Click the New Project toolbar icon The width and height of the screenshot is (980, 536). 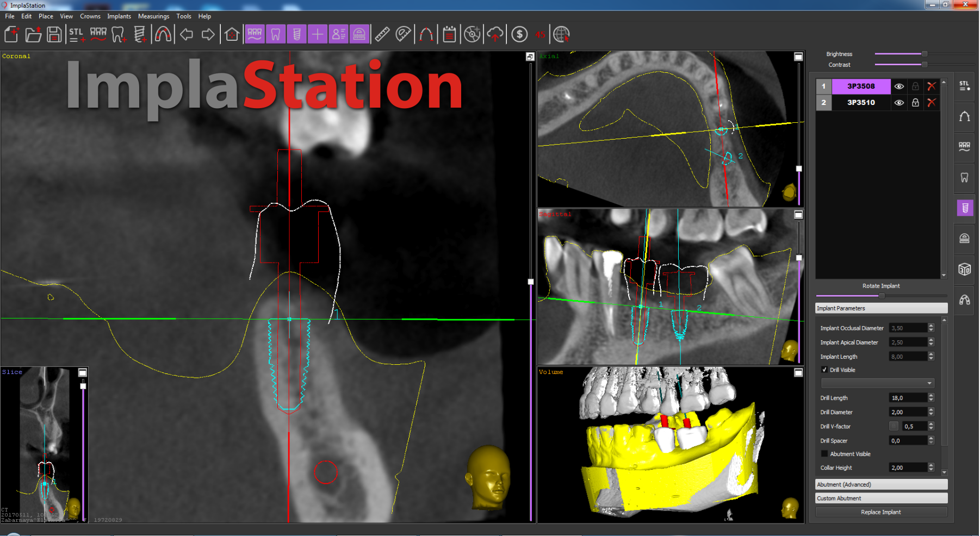click(x=11, y=35)
